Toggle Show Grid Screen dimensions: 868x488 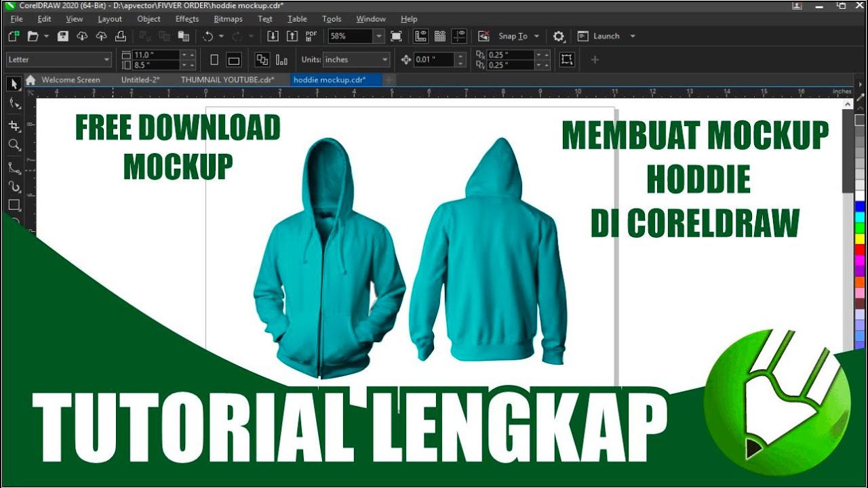coord(440,36)
